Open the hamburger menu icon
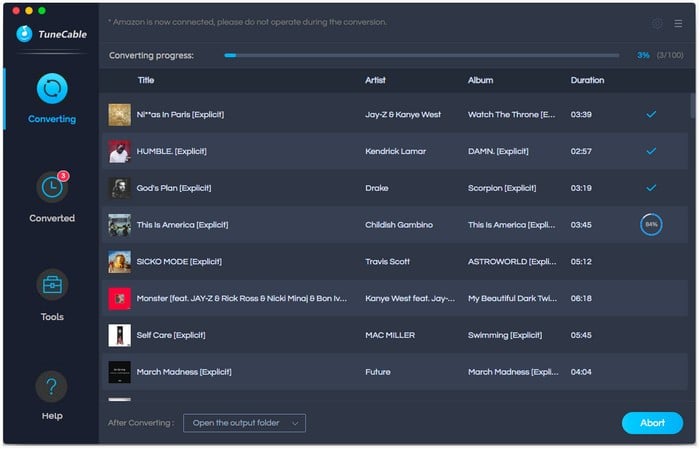Viewport: 700px width, 449px height. pyautogui.click(x=678, y=24)
